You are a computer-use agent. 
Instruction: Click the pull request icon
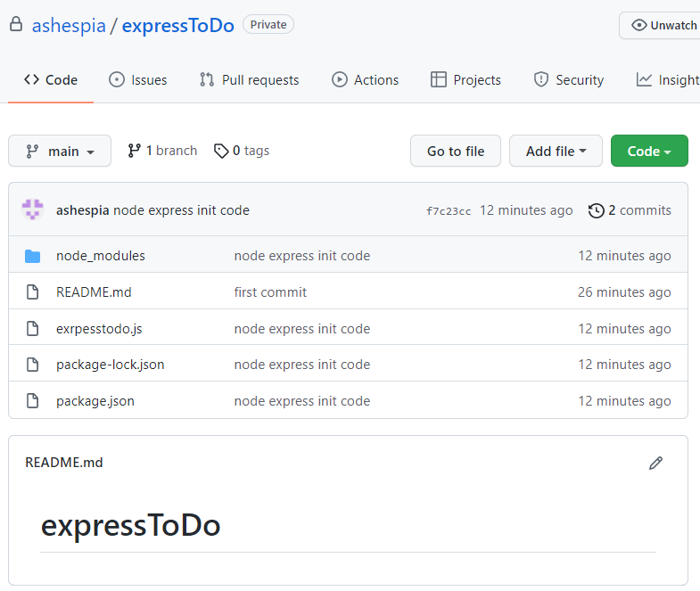pos(207,80)
